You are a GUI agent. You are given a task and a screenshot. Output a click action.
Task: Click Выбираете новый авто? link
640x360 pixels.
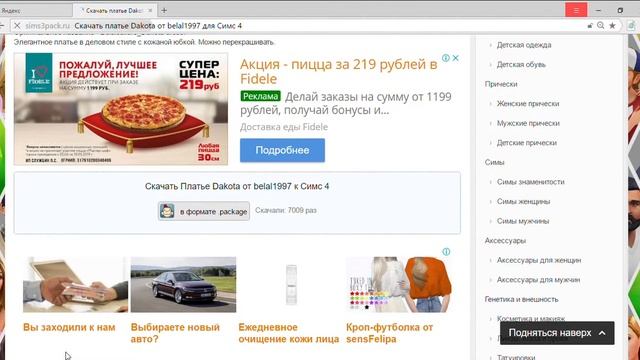point(175,333)
